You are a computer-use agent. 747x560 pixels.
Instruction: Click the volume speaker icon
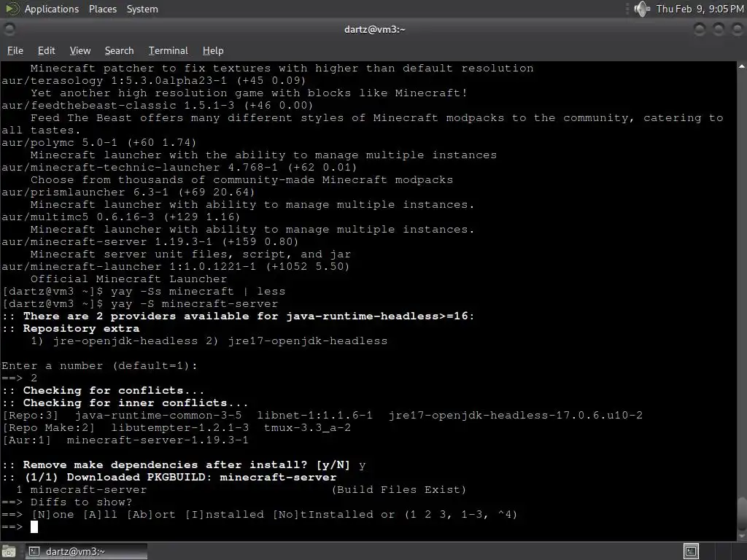tap(642, 9)
